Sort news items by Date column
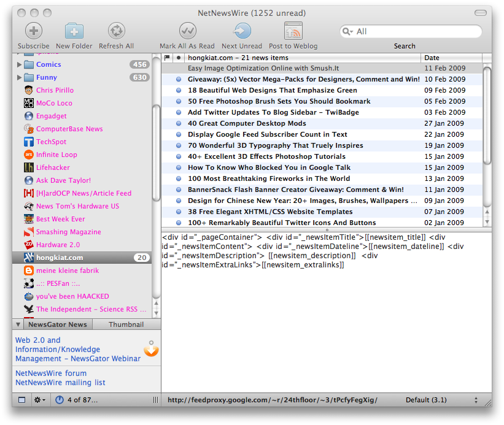The width and height of the screenshot is (504, 425). coord(451,58)
